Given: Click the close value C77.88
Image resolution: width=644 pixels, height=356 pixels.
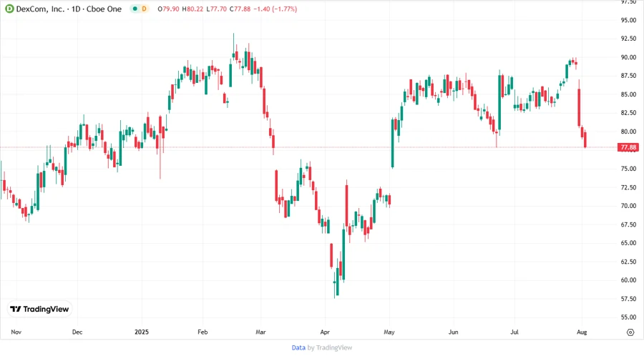Looking at the screenshot, I should point(240,9).
